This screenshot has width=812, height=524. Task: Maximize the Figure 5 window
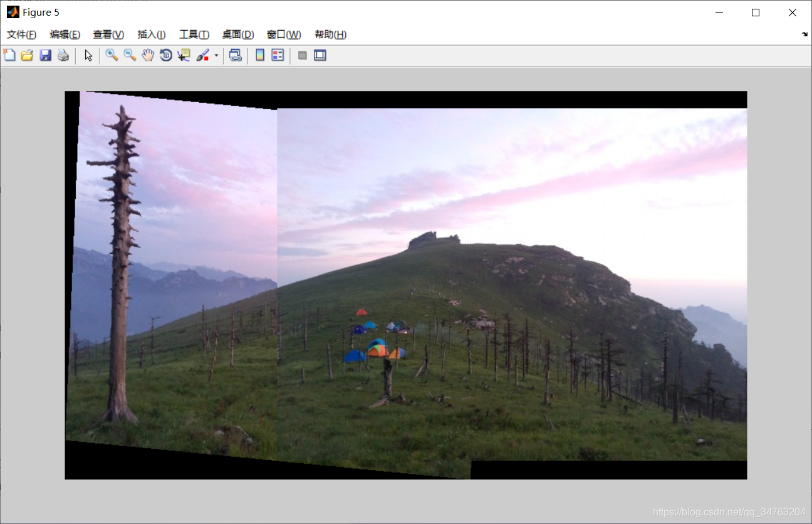tap(756, 13)
